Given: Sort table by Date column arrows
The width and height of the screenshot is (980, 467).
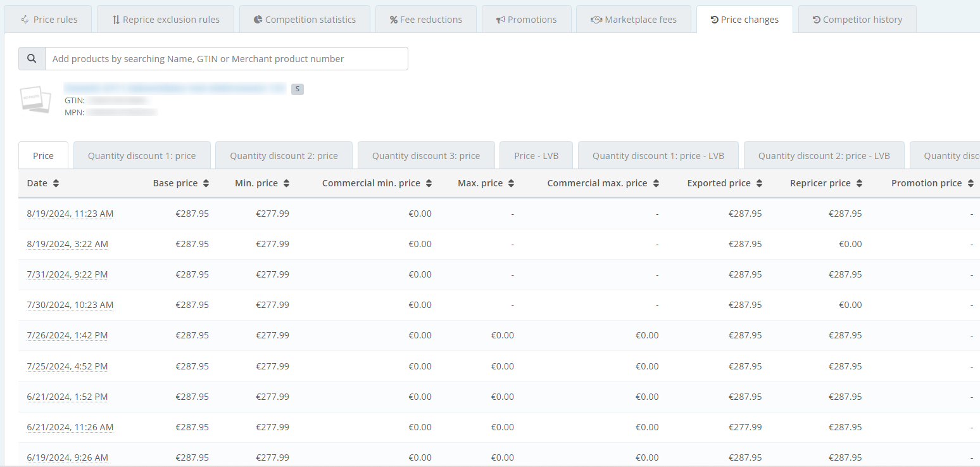Looking at the screenshot, I should 56,183.
